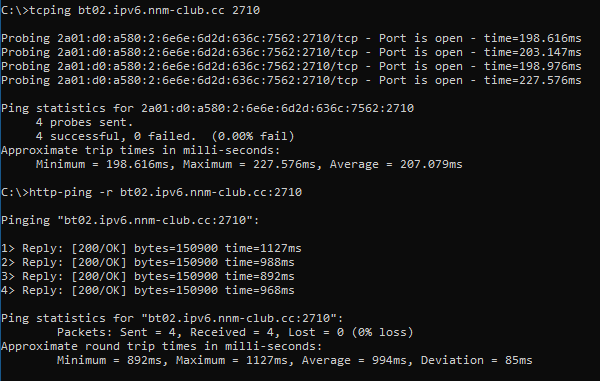Click the '4 successful, 0 failed' line

pos(165,137)
